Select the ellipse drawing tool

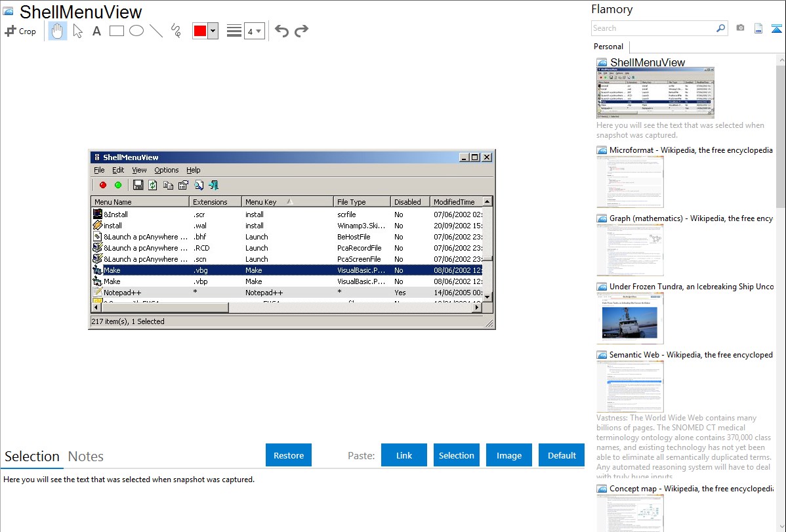click(x=136, y=31)
